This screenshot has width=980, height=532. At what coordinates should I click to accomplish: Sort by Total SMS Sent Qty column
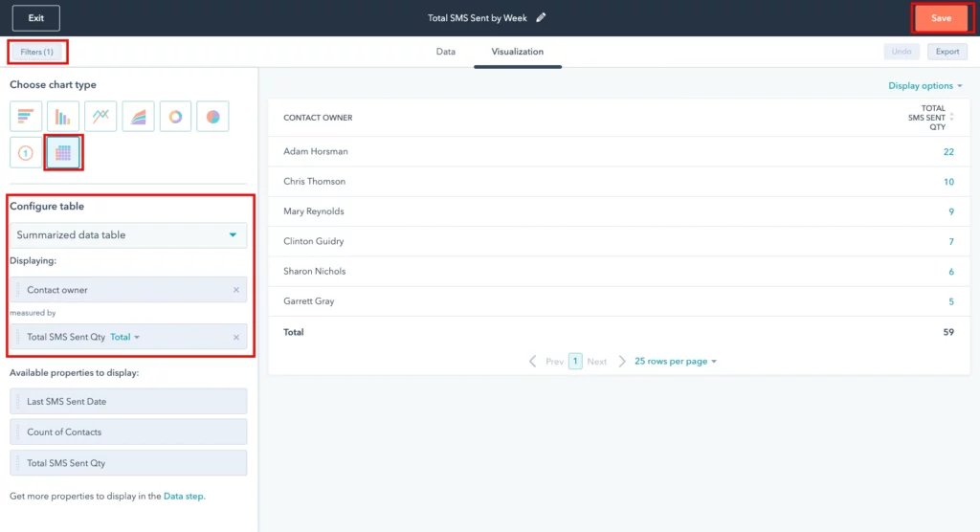tap(952, 117)
